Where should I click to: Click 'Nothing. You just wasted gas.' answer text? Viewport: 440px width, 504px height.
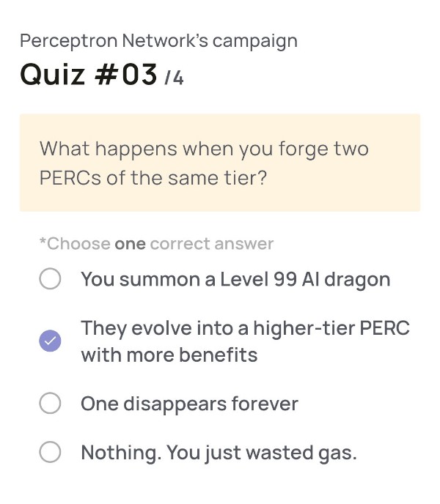(219, 453)
